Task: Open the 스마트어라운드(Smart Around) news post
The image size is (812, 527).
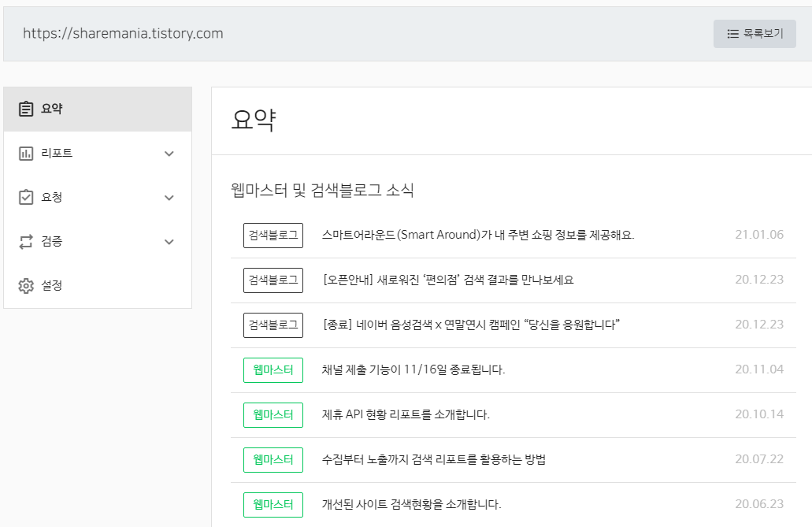Action: coord(478,235)
